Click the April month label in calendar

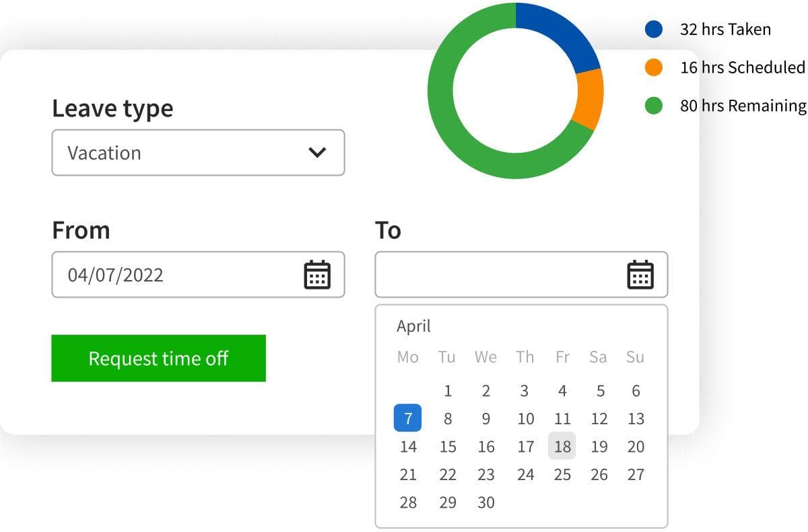[x=413, y=327]
